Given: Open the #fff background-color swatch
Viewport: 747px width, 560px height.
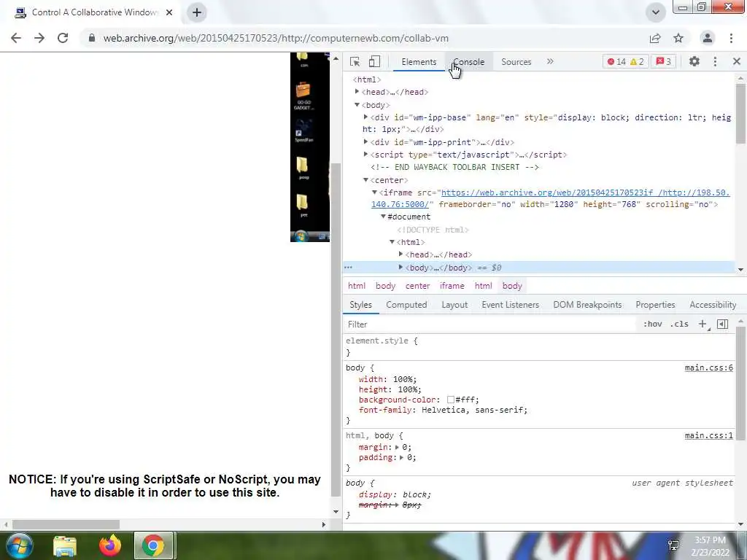Looking at the screenshot, I should [450, 400].
